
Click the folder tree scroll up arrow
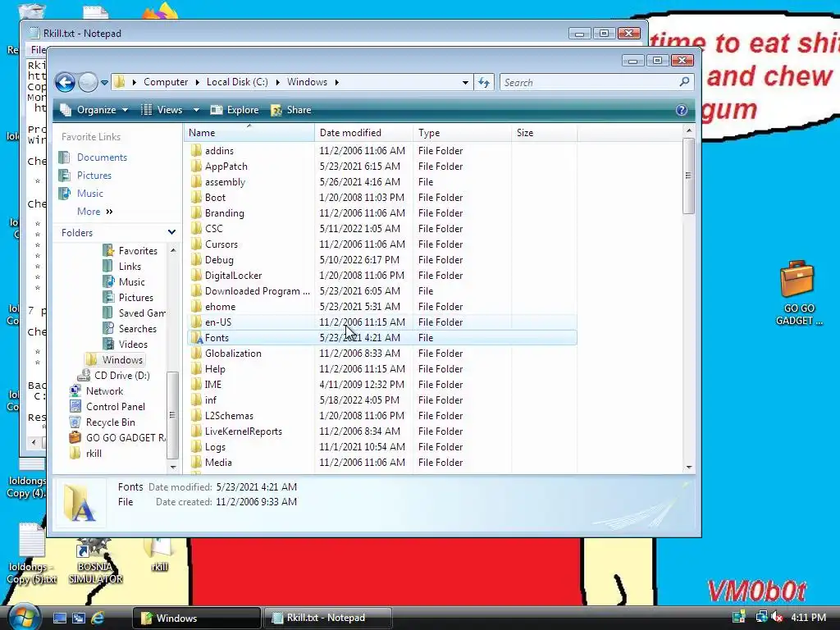(x=173, y=250)
